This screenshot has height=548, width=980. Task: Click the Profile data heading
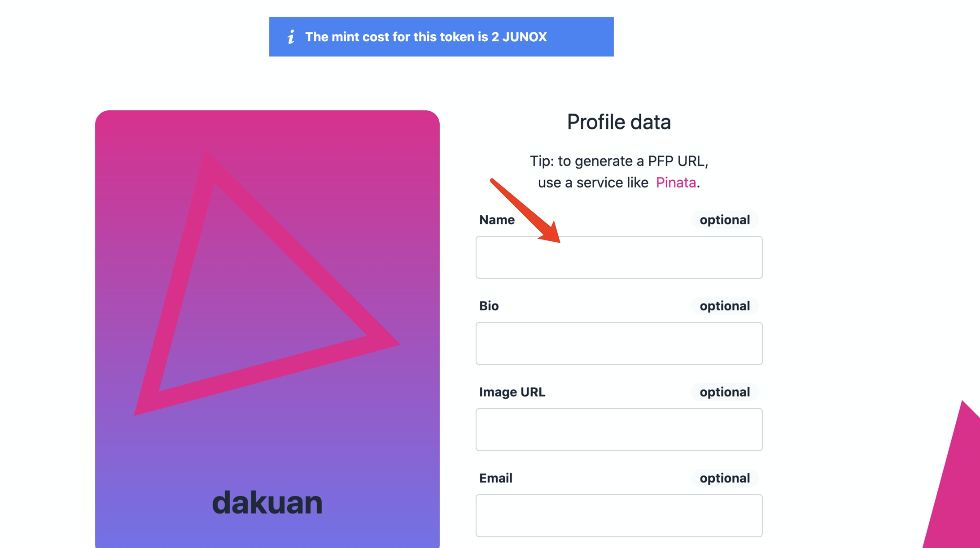[x=619, y=122]
